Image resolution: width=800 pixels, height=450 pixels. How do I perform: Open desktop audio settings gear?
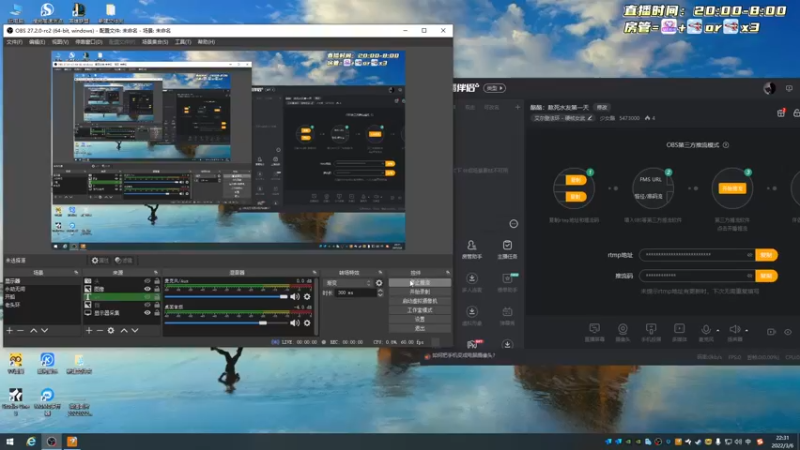tap(307, 322)
